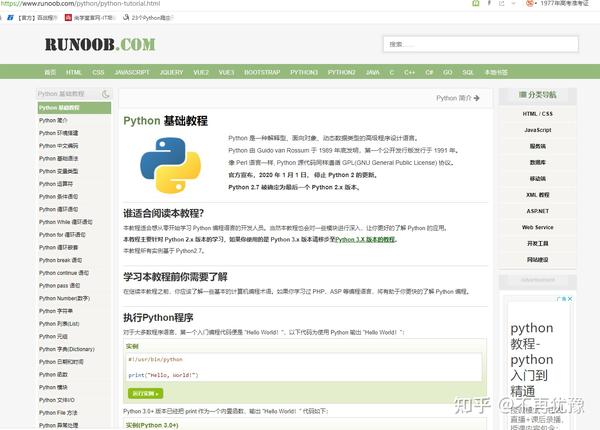The image size is (600, 430).
Task: Open the C++ nav item
Action: [x=409, y=72]
